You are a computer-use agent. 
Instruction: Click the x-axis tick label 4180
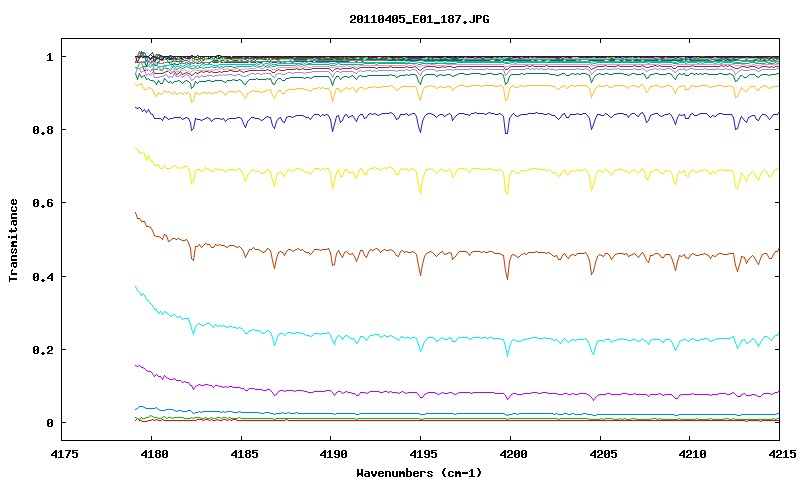(x=152, y=453)
